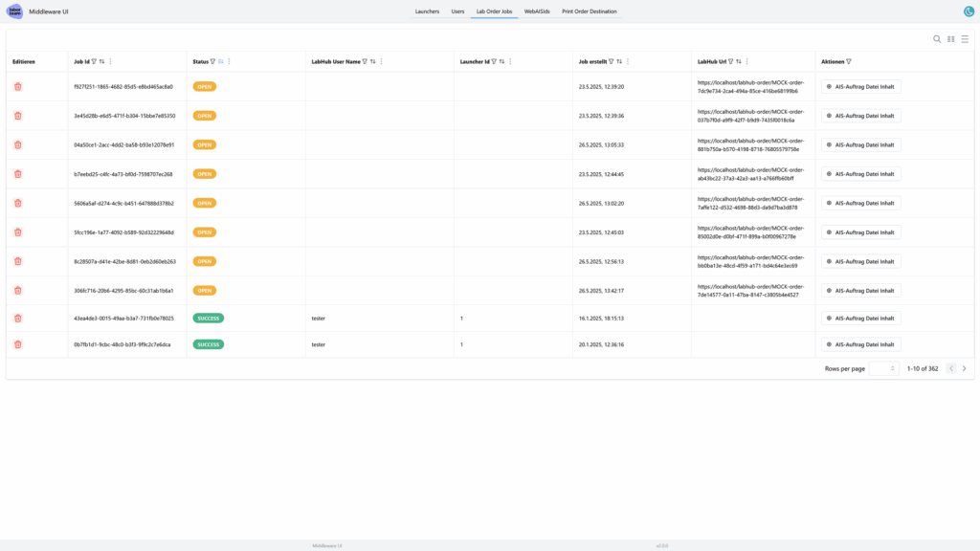Go to next page of results
The height and width of the screenshot is (551, 980).
point(965,368)
